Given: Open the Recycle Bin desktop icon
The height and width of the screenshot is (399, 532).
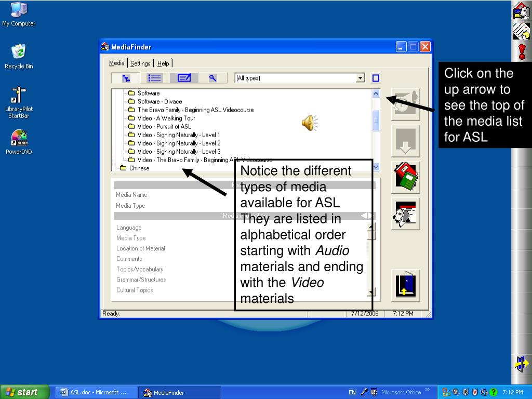Looking at the screenshot, I should [x=19, y=56].
